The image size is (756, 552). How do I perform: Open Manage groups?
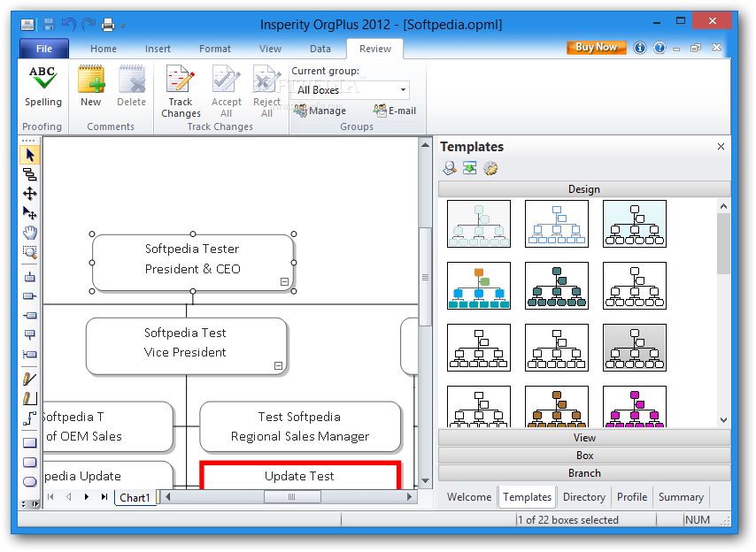click(320, 111)
